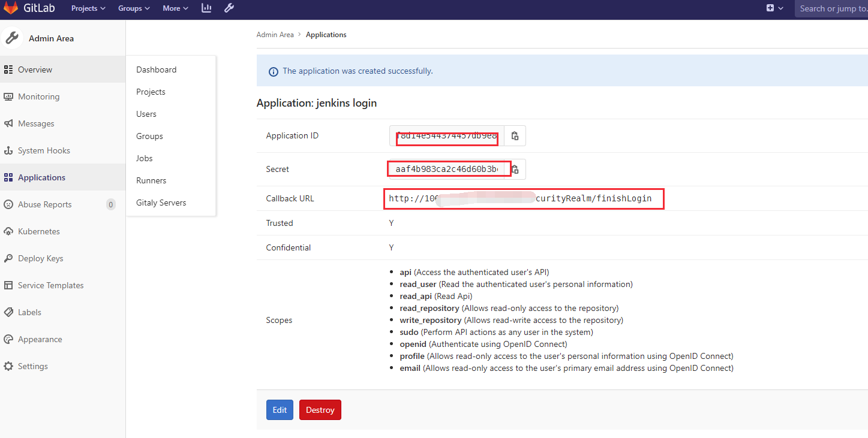Click the 'write_repository' scope text
The image size is (868, 438).
point(431,320)
